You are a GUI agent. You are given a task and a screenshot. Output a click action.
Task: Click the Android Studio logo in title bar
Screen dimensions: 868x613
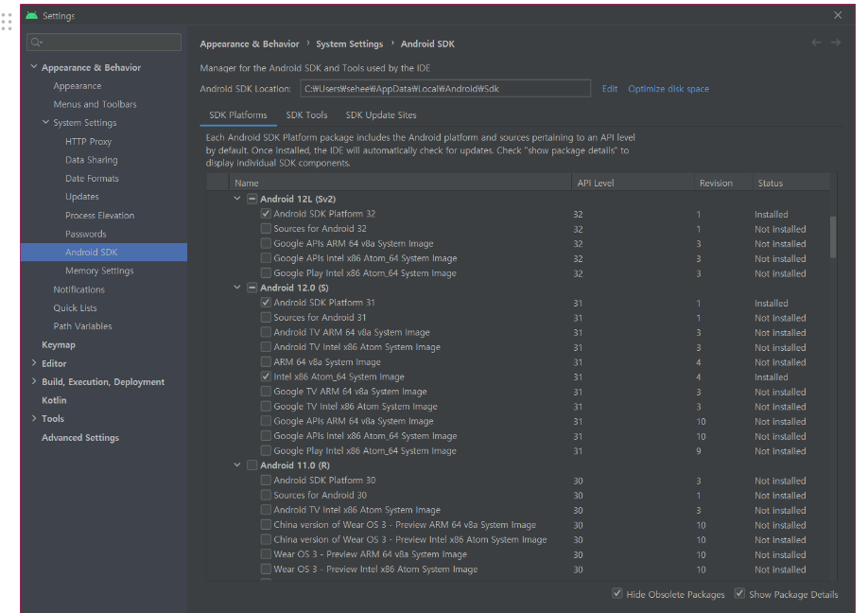pyautogui.click(x=32, y=15)
